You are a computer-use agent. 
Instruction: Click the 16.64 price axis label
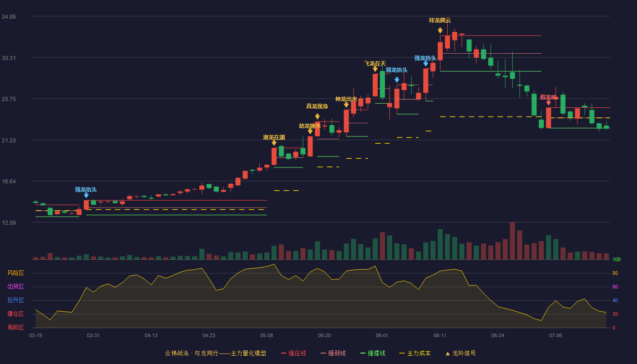click(x=9, y=181)
